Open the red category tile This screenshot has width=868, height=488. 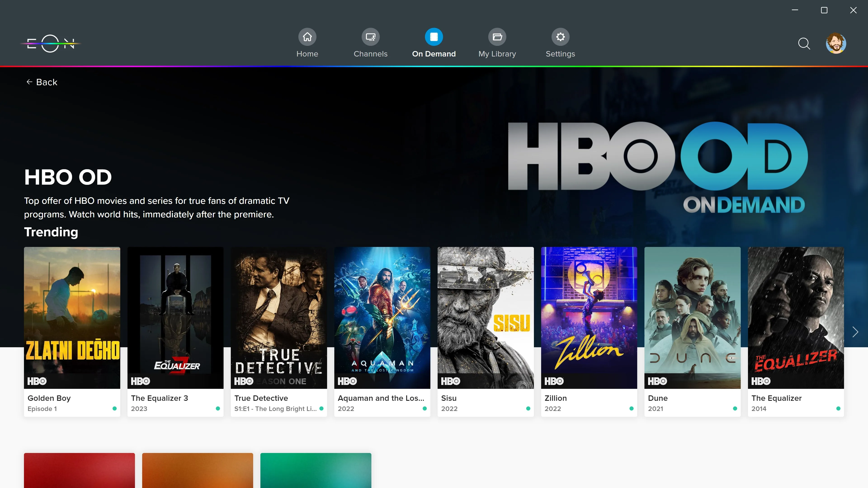79,470
